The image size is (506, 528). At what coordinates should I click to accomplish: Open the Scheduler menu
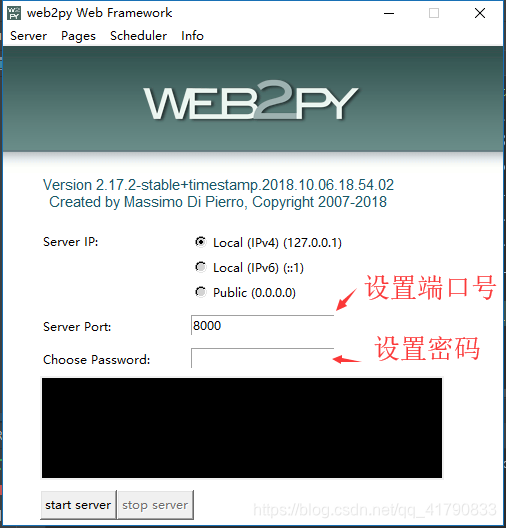tap(138, 36)
